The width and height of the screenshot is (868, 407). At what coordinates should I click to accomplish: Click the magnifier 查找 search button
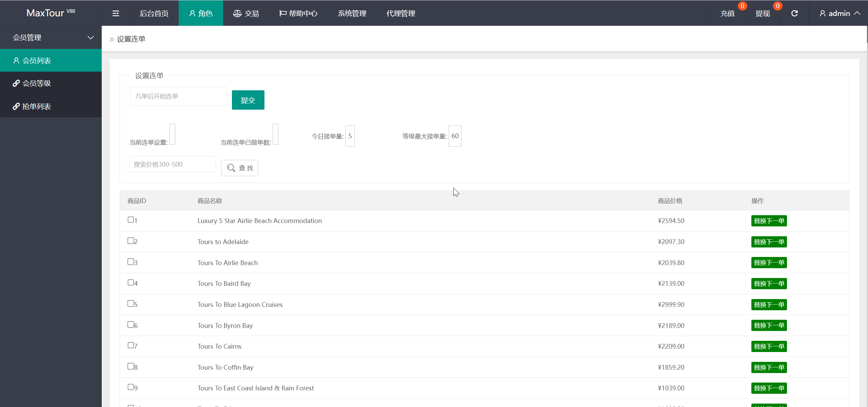[x=240, y=168]
